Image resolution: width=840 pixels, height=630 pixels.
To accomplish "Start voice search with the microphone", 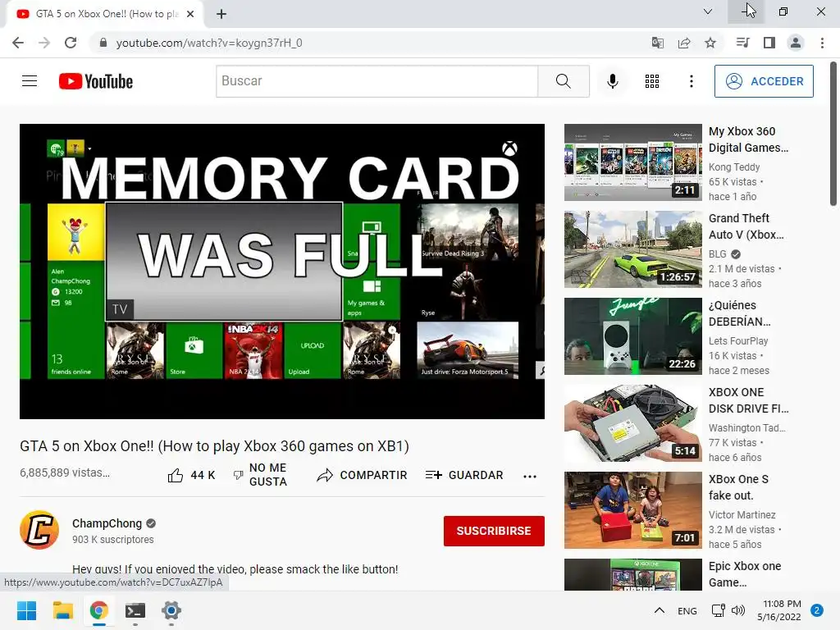I will 612,81.
